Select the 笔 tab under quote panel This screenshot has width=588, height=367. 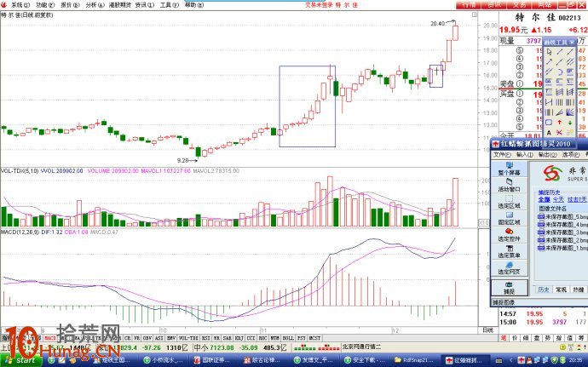click(x=504, y=338)
